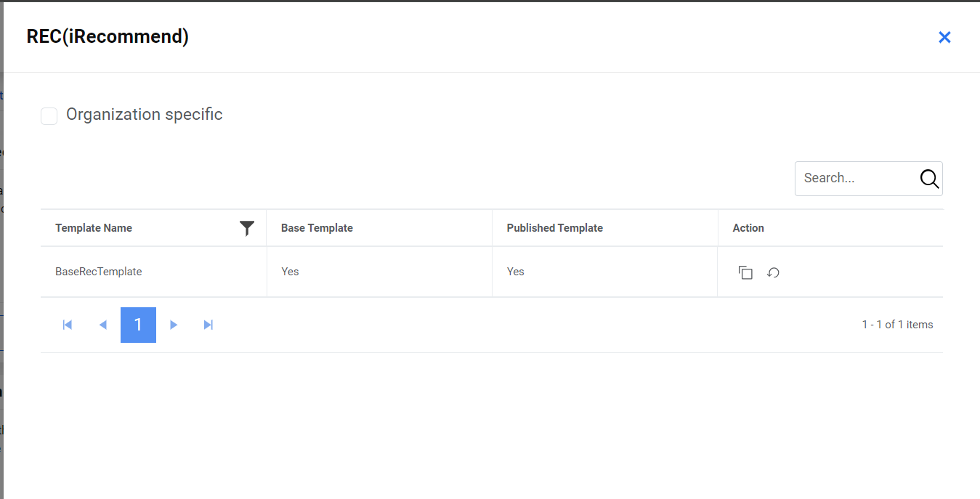Go to the next page arrow

pos(174,325)
